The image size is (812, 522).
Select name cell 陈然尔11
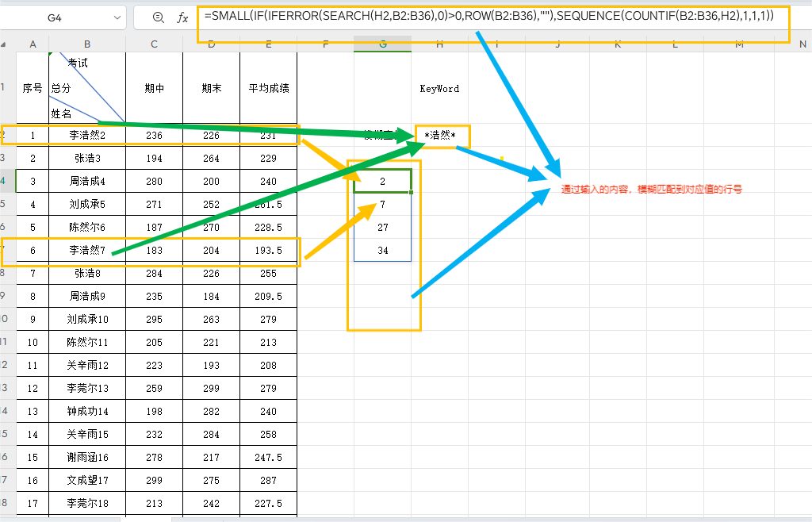(87, 342)
